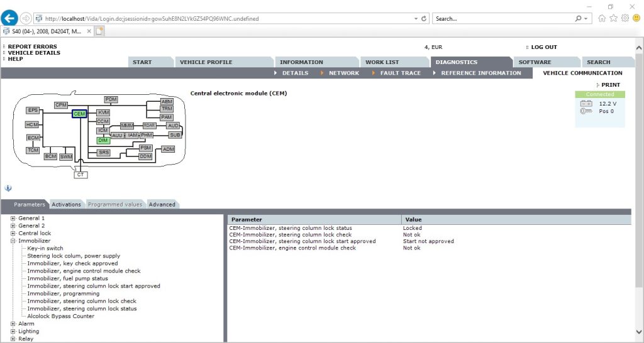Select the CCM module box
The height and width of the screenshot is (343, 644).
pos(103,121)
